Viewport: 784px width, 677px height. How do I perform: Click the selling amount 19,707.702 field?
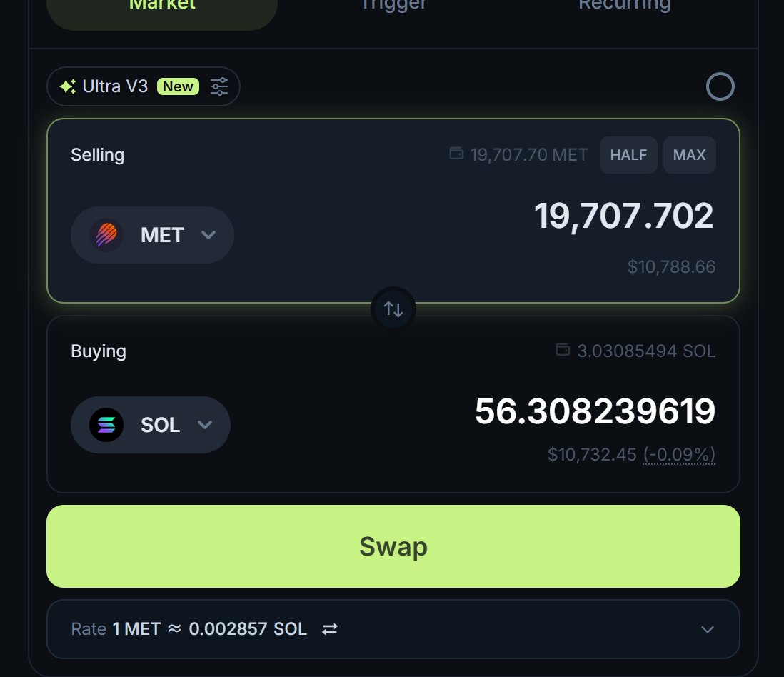(x=623, y=216)
